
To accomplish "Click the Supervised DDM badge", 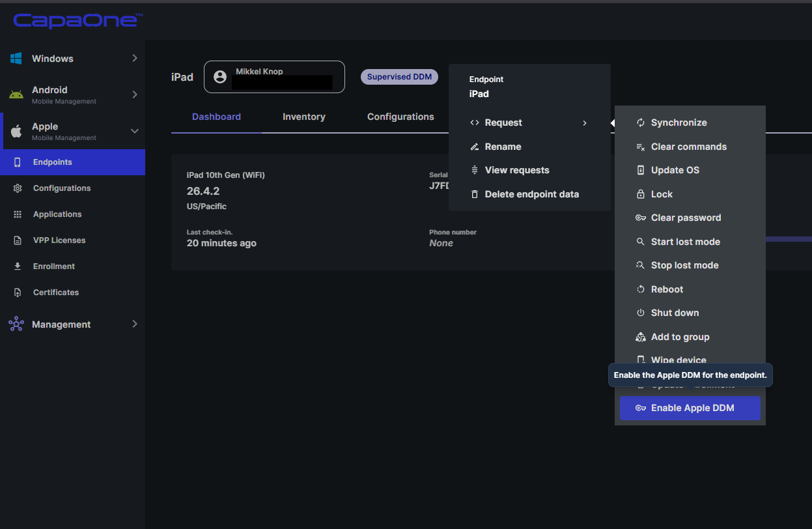I will 400,77.
